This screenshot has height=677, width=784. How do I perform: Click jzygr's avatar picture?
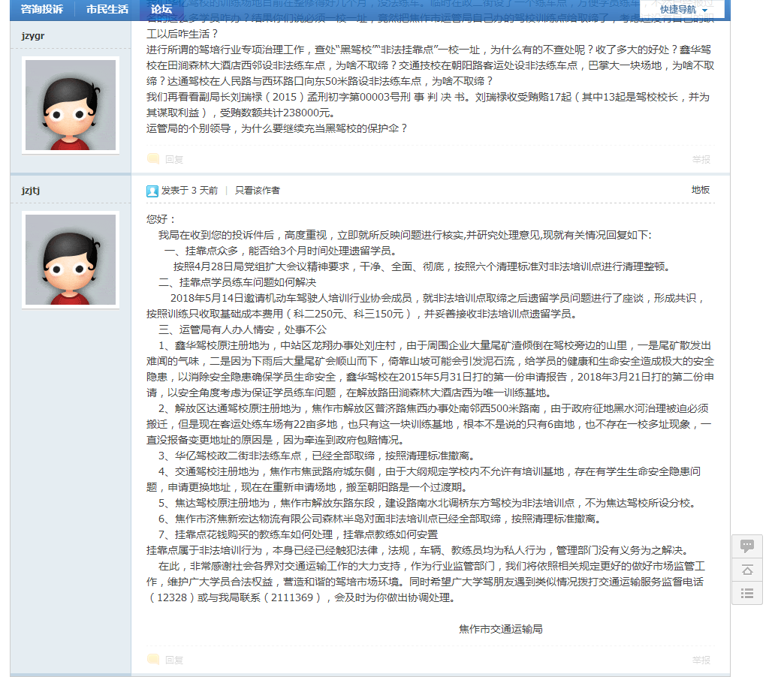71,104
